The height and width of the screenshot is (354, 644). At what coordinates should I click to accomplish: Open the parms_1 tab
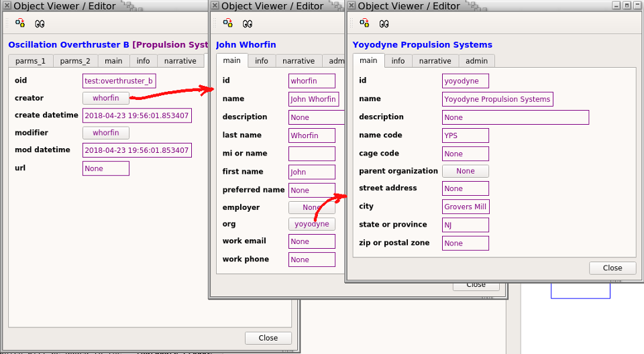point(30,61)
